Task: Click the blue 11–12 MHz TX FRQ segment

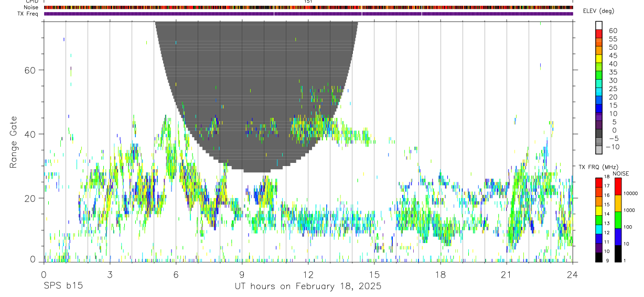Action: pyautogui.click(x=599, y=238)
